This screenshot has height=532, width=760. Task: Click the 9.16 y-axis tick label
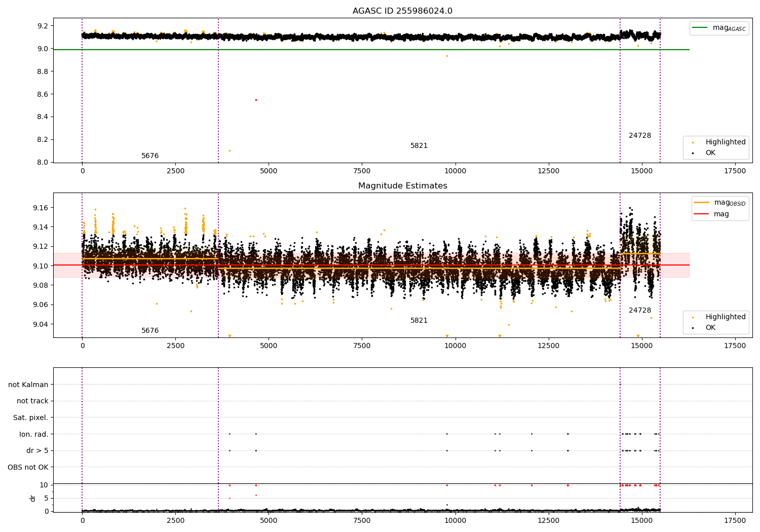[x=40, y=208]
